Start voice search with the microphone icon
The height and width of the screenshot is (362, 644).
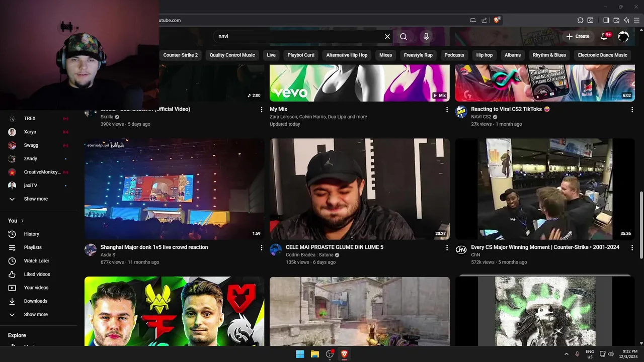426,37
